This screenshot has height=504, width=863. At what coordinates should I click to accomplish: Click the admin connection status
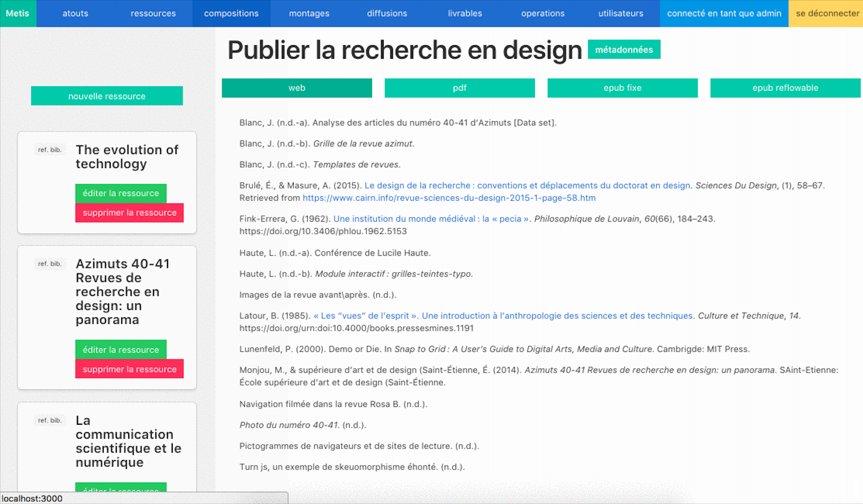click(x=724, y=13)
